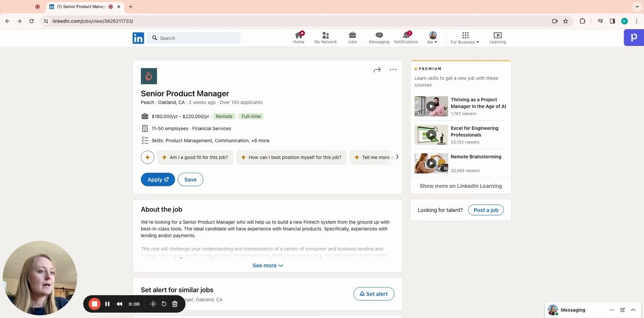Set alert for similar jobs

(x=374, y=294)
